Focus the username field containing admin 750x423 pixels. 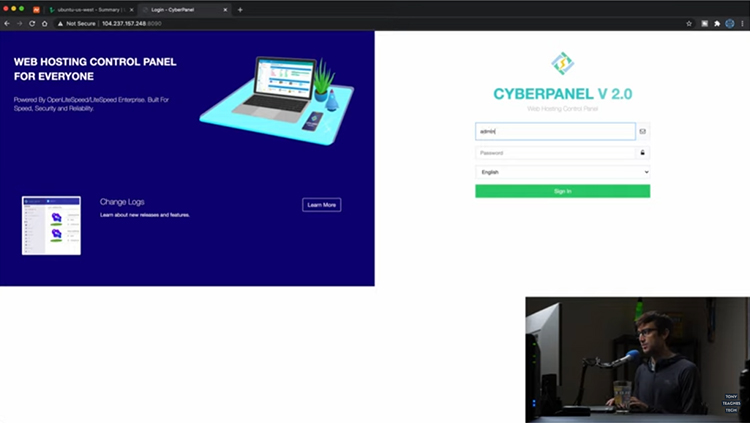555,131
